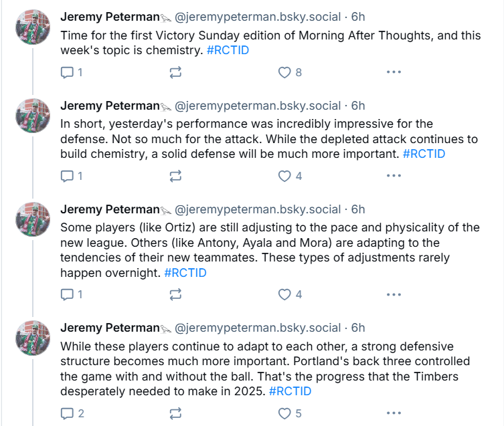This screenshot has width=504, height=426.
Task: Open the 6h timestamp on the last post
Action: pos(358,328)
